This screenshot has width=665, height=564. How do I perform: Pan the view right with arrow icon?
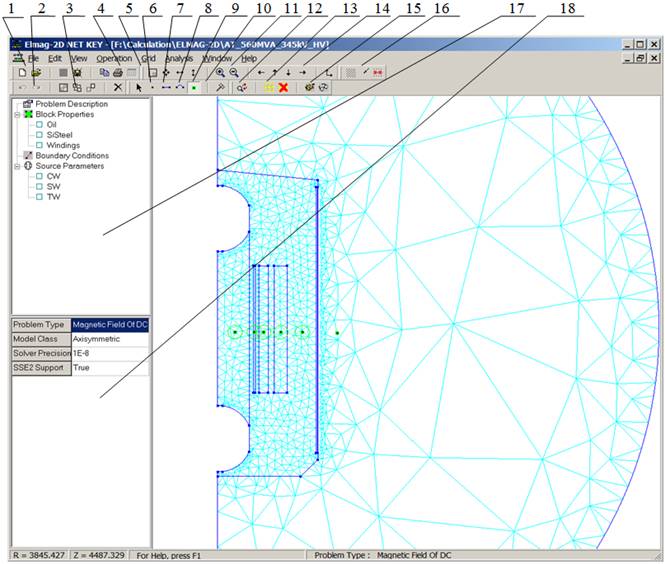coord(302,73)
